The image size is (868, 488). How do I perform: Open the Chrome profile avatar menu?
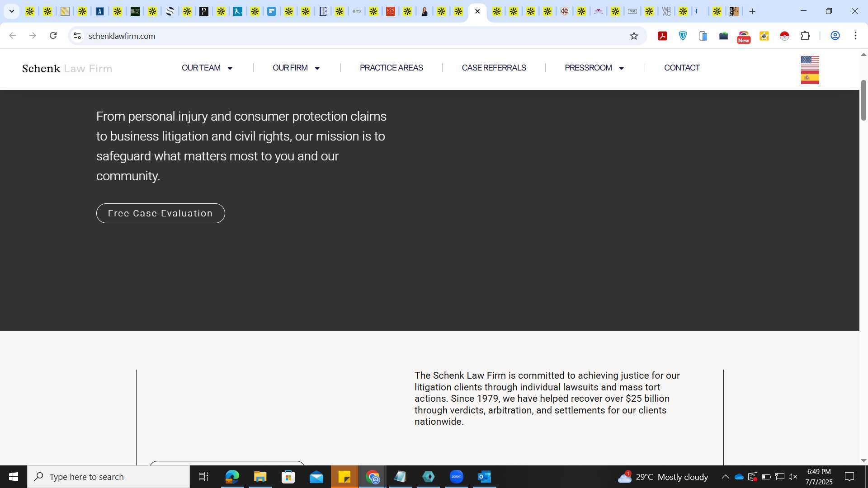(x=835, y=36)
